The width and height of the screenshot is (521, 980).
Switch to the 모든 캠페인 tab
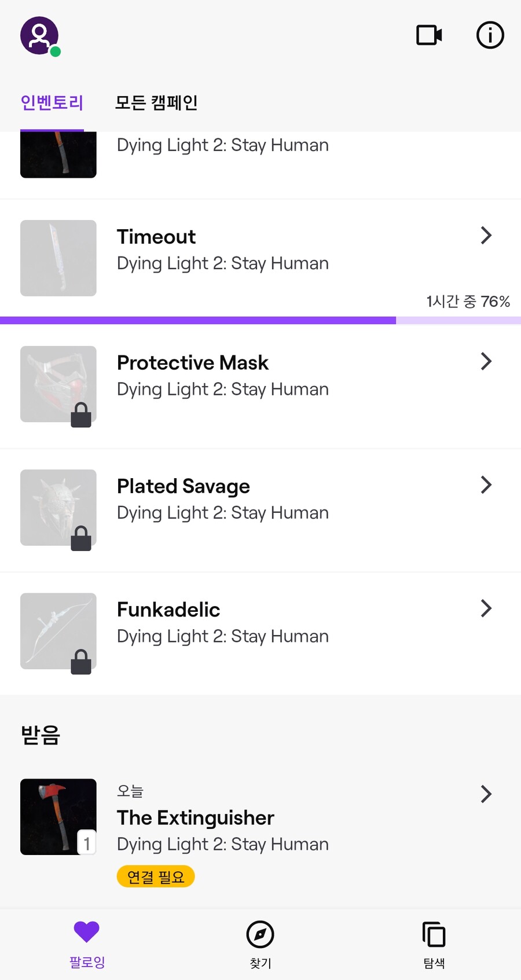tap(156, 103)
